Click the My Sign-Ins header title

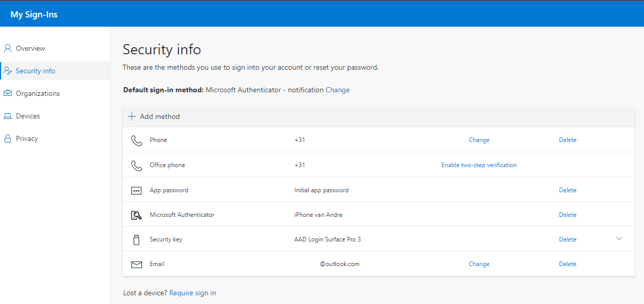(34, 14)
